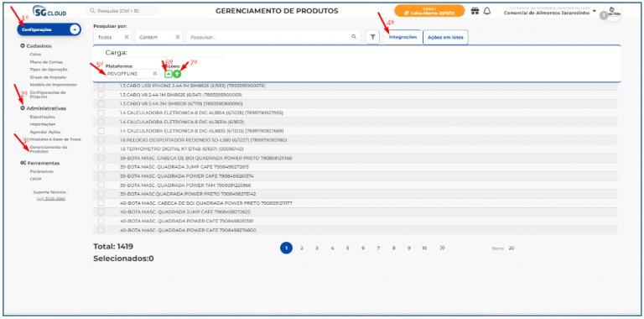Viewport: 644px width, 319px height.
Task: Expand the Ferramentas section
Action: (x=40, y=163)
